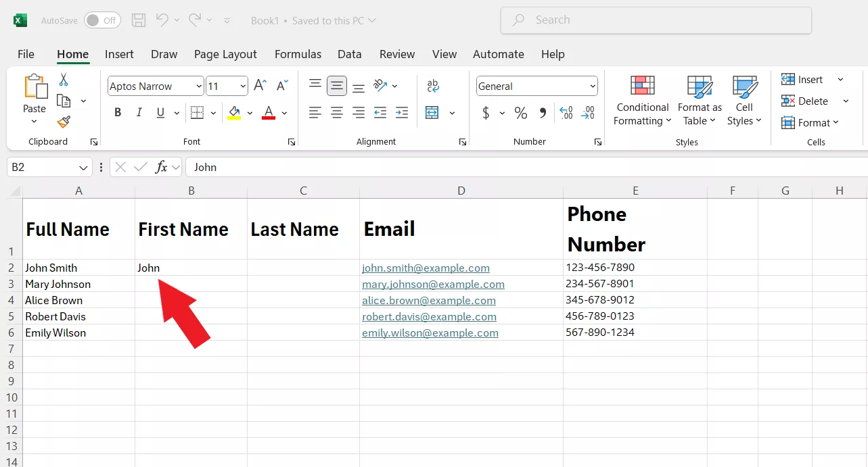The width and height of the screenshot is (868, 467).
Task: Toggle Middle Align vertical alignment
Action: (x=337, y=86)
